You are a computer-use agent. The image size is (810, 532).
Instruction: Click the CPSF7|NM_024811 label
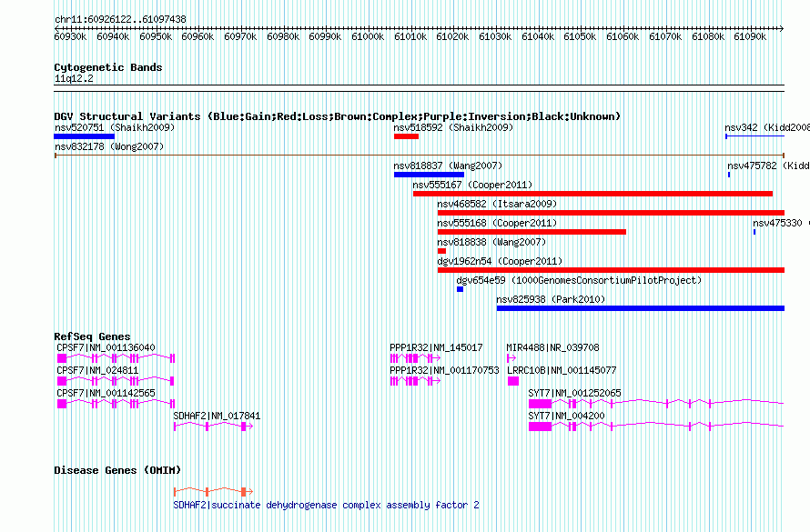coord(97,370)
